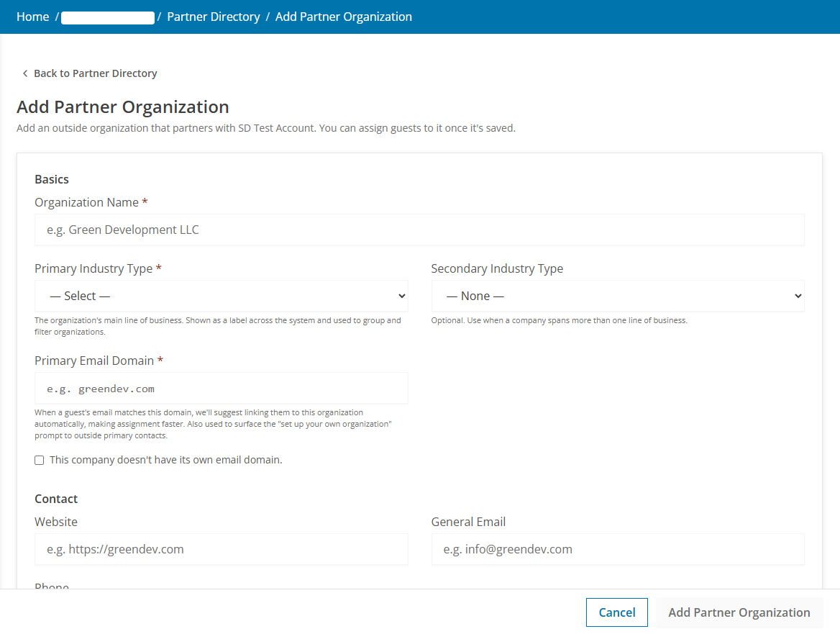Click the General Email label

(468, 522)
